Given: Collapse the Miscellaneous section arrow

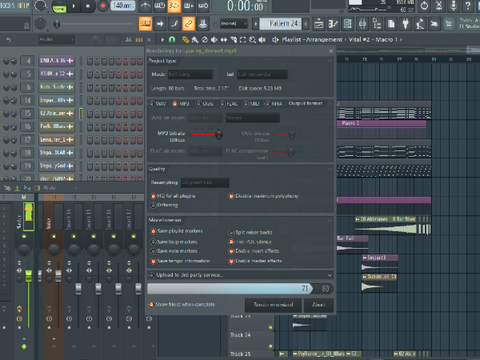Looking at the screenshot, I should (x=329, y=220).
